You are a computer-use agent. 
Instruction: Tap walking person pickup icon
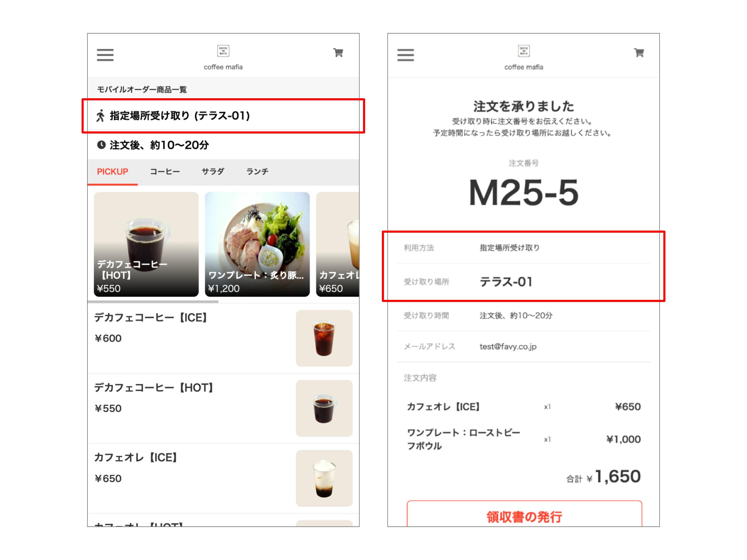click(100, 116)
